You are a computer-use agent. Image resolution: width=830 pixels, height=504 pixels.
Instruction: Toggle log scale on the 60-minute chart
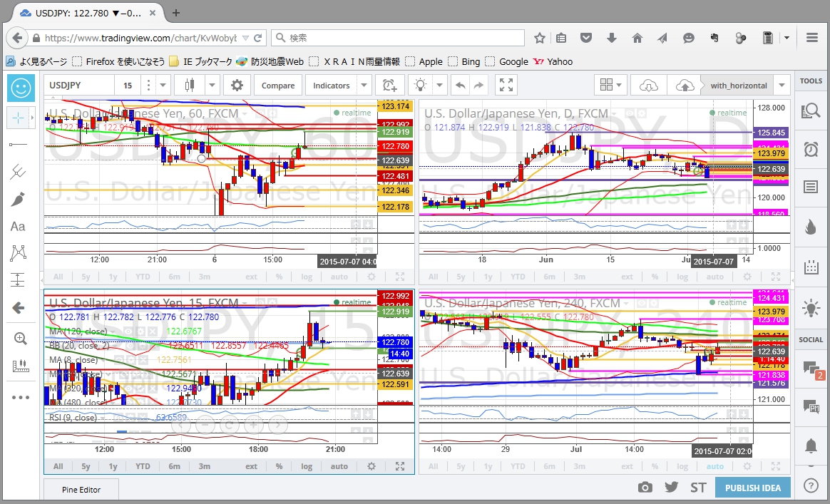[307, 277]
